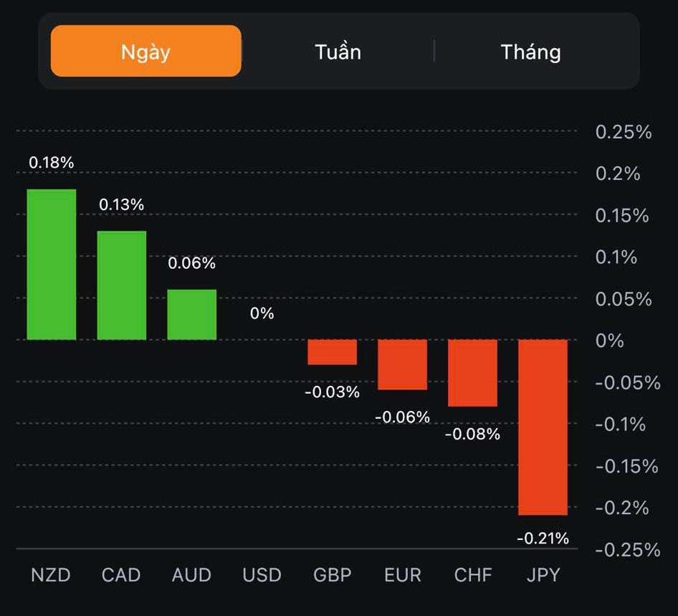
Task: Click the EUR currency label
Action: point(403,575)
